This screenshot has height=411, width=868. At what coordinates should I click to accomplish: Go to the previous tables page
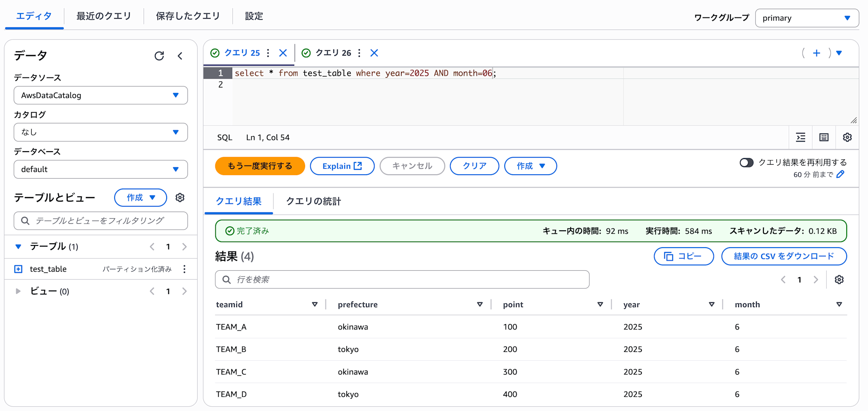click(x=152, y=247)
